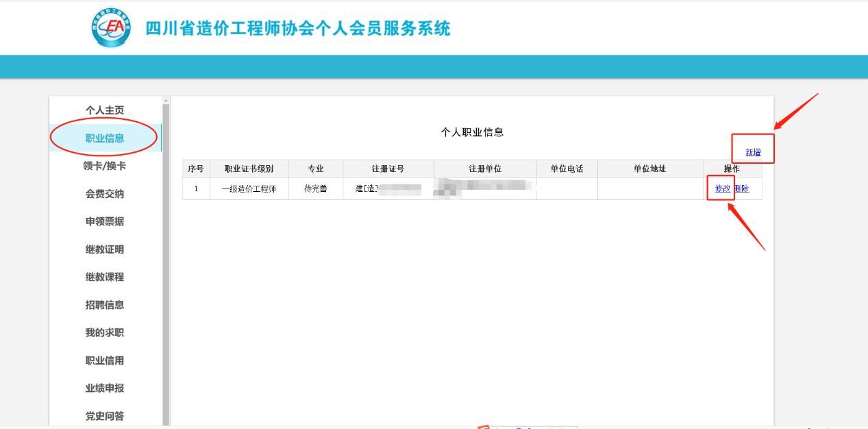
Task: Go to 我的求职
Action: point(105,332)
